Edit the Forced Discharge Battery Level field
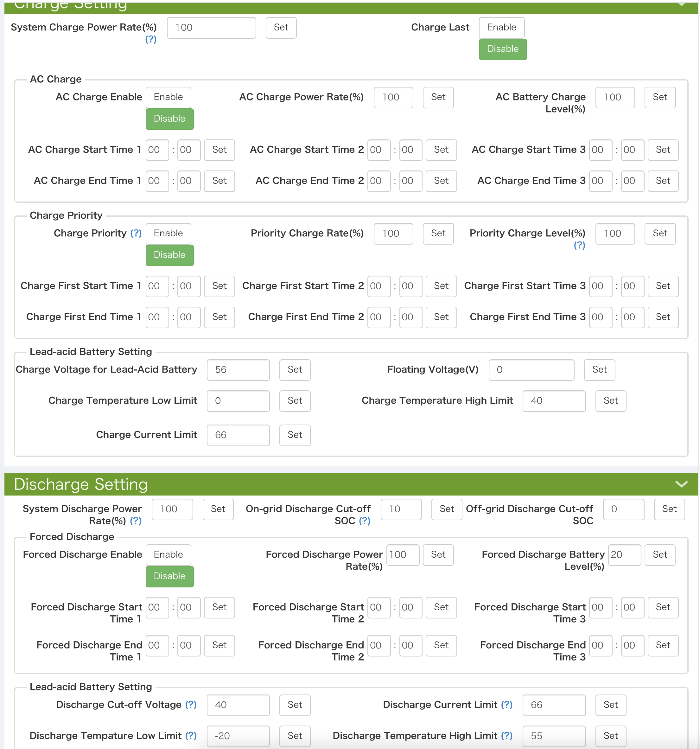Viewport: 700px width, 749px height. [x=624, y=554]
